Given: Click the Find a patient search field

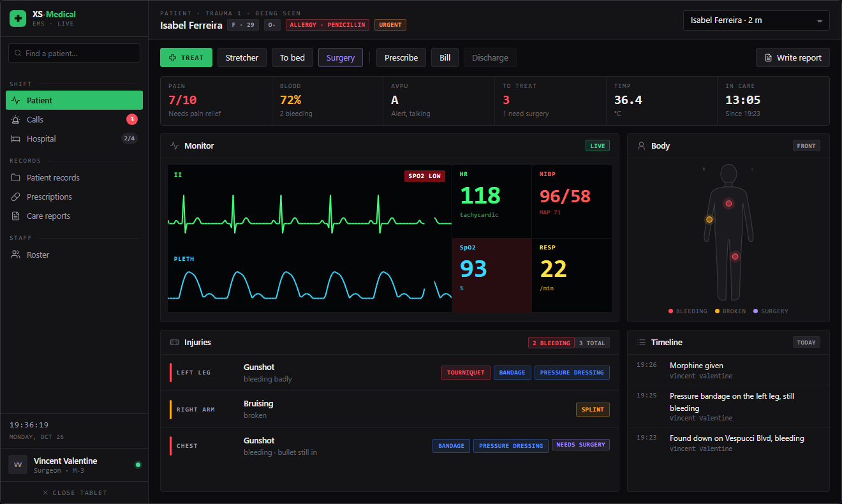Looking at the screenshot, I should (74, 53).
